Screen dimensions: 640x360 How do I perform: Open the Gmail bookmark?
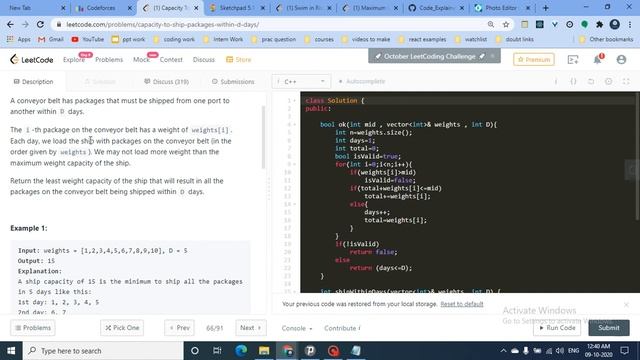point(51,39)
